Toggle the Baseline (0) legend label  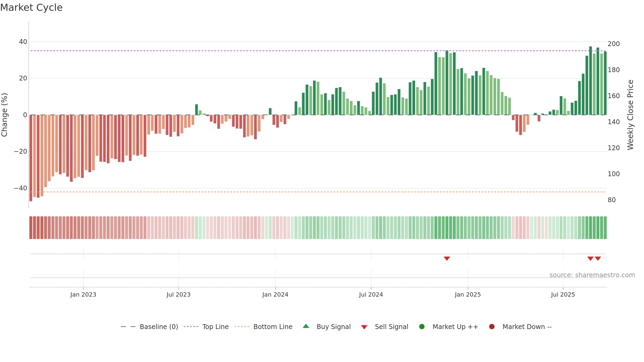(x=159, y=327)
